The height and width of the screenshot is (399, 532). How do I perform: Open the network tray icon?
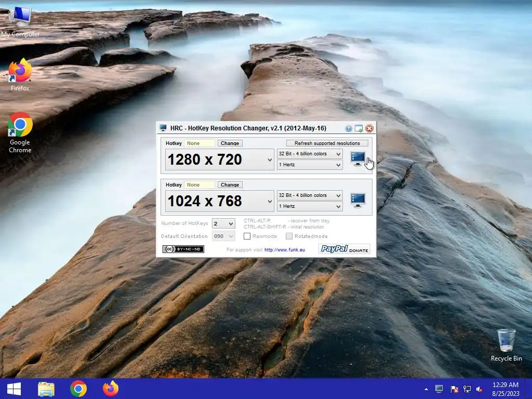click(x=467, y=389)
